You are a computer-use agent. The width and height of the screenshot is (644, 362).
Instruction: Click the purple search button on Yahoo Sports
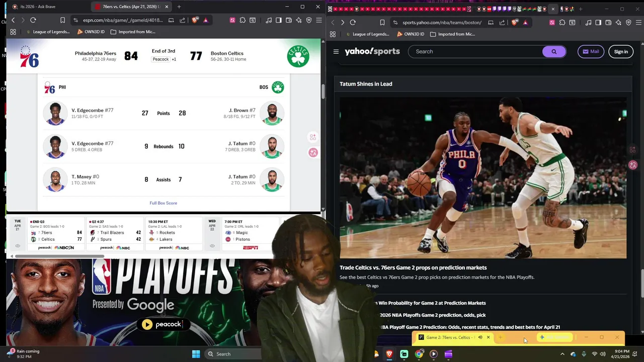554,51
